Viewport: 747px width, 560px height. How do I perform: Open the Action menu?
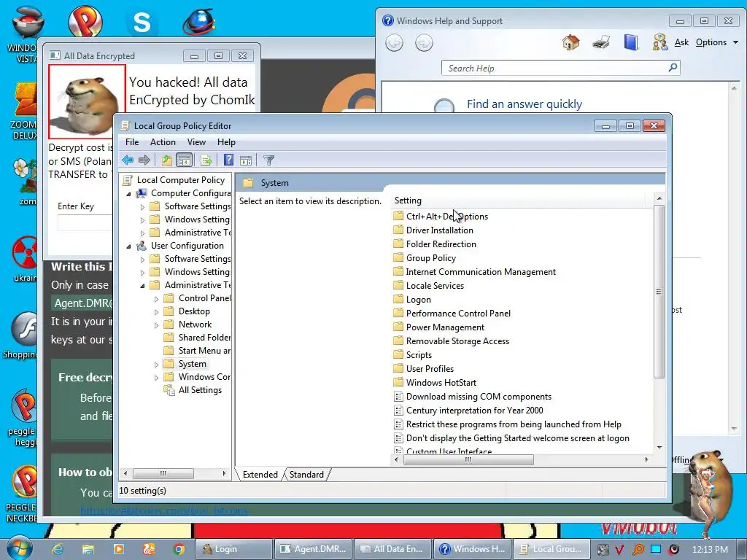[163, 142]
